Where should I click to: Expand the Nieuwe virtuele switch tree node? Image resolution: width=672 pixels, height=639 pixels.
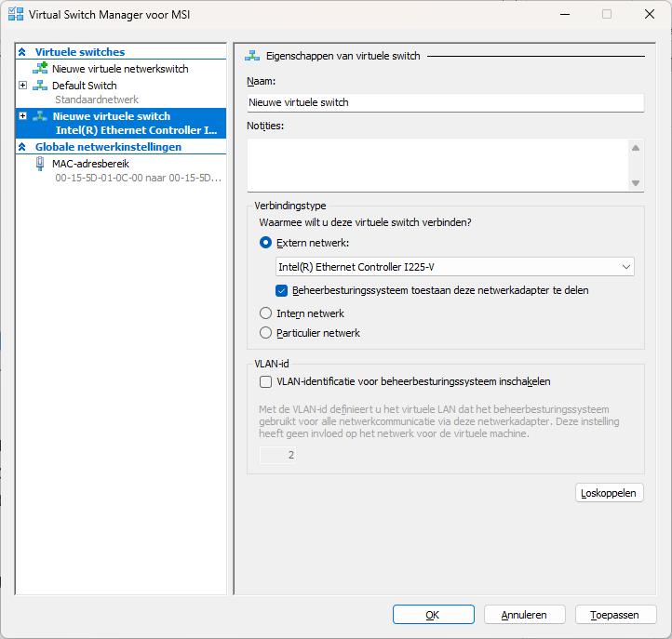tap(22, 116)
